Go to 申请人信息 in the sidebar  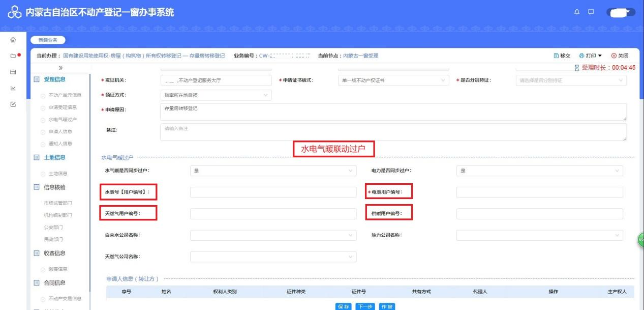click(x=60, y=131)
